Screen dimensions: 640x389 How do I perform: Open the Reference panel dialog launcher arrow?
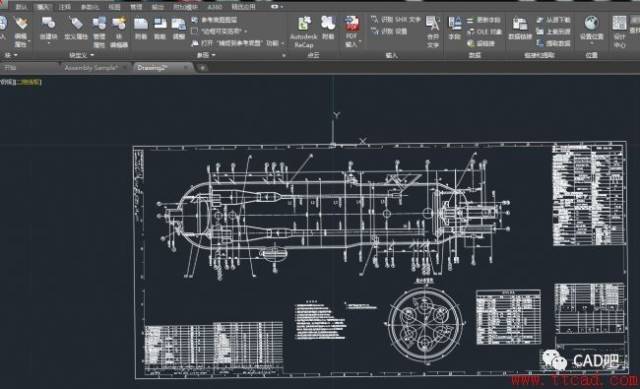pos(283,56)
